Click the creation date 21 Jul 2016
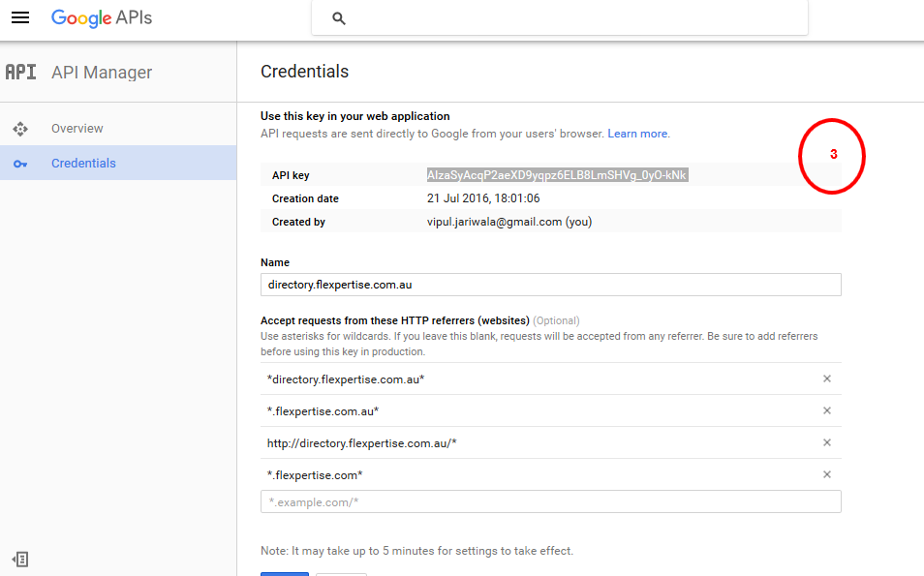This screenshot has width=924, height=576. (x=483, y=198)
